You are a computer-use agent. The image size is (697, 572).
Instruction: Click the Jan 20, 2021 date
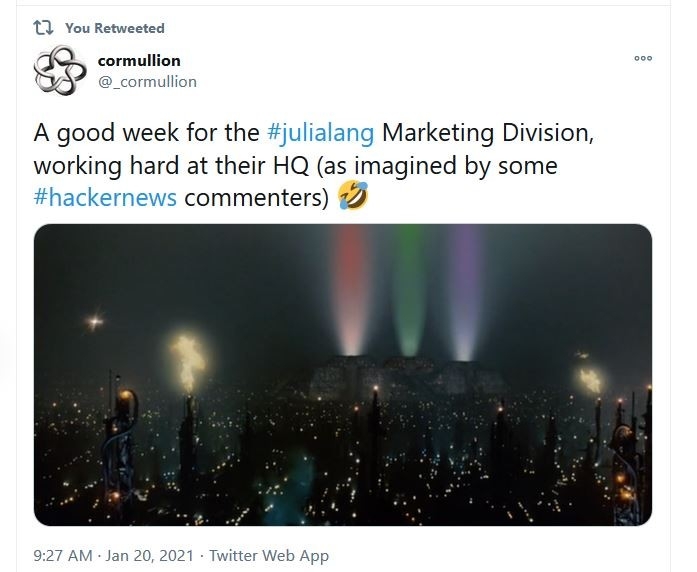coord(149,556)
